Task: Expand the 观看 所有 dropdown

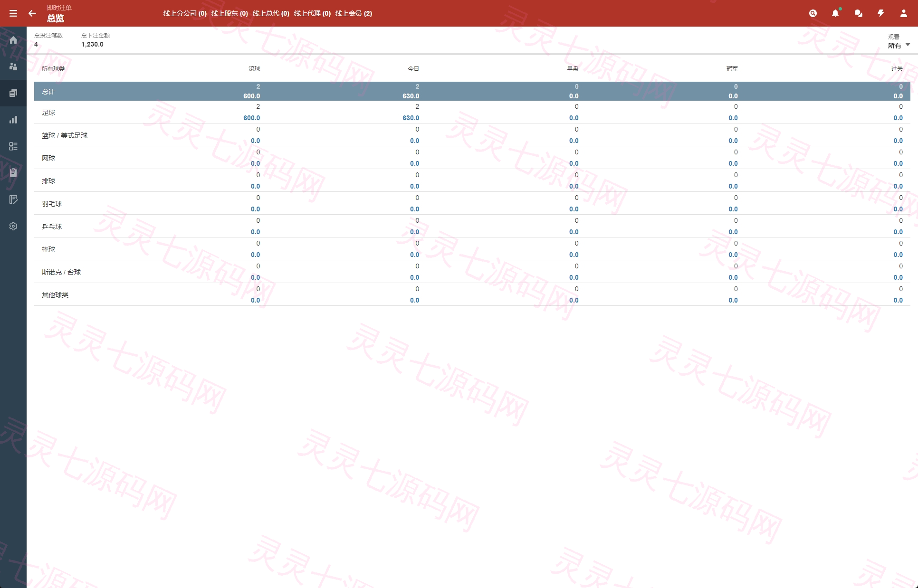Action: click(899, 41)
